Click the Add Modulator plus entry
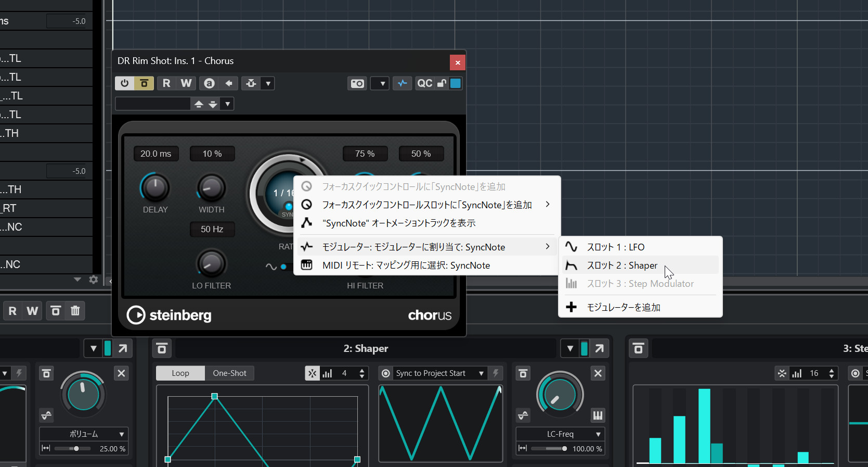The height and width of the screenshot is (467, 868). (x=640, y=307)
